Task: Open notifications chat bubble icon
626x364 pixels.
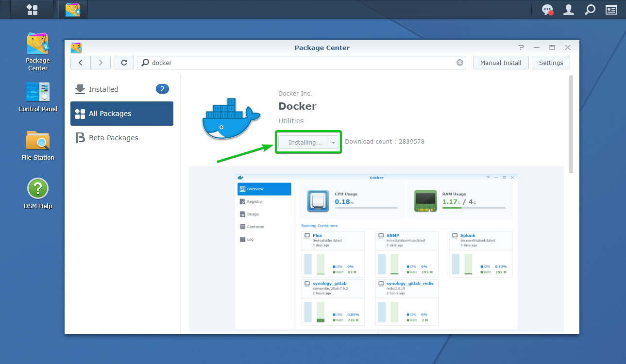Action: point(547,10)
